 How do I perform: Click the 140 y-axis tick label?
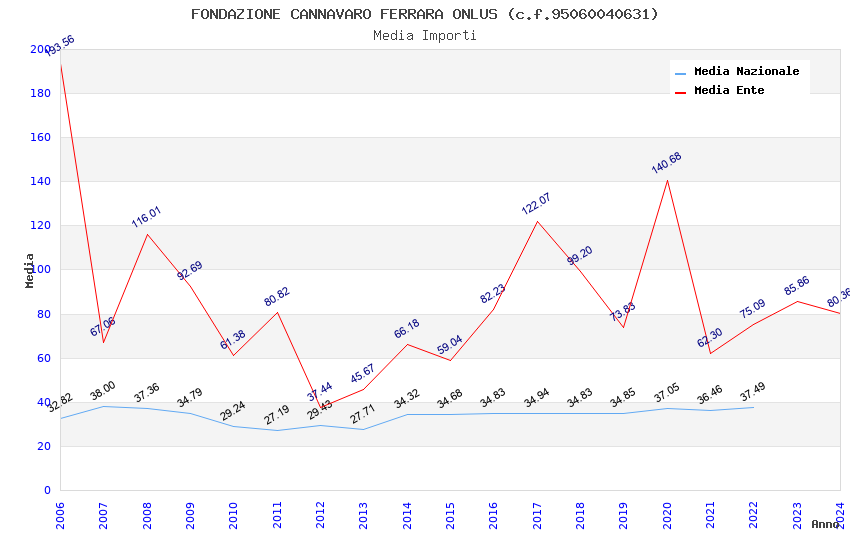pyautogui.click(x=41, y=181)
